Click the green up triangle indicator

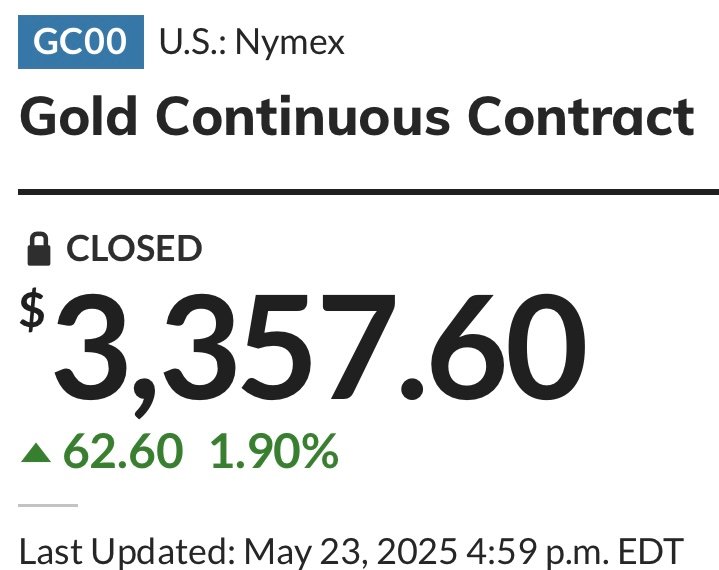36,453
